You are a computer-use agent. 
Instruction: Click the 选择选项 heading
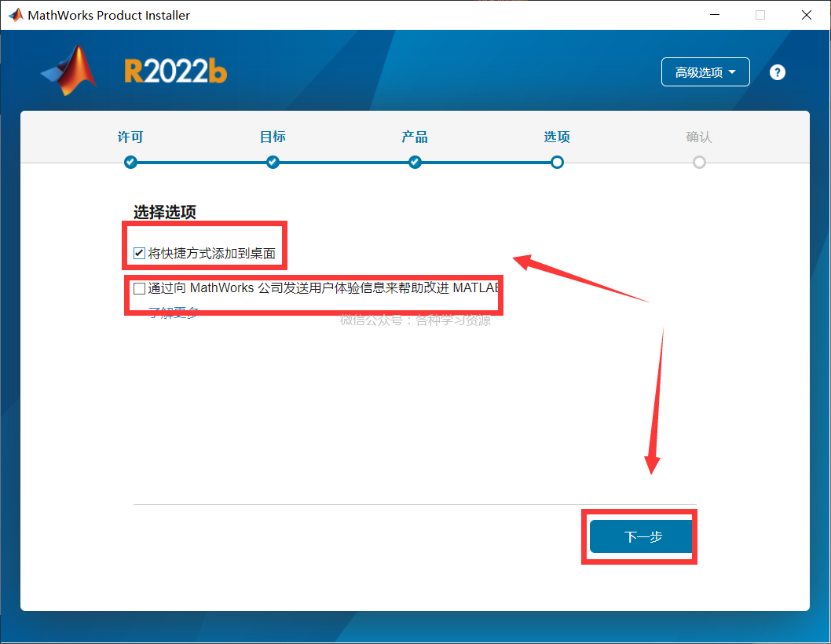(165, 212)
